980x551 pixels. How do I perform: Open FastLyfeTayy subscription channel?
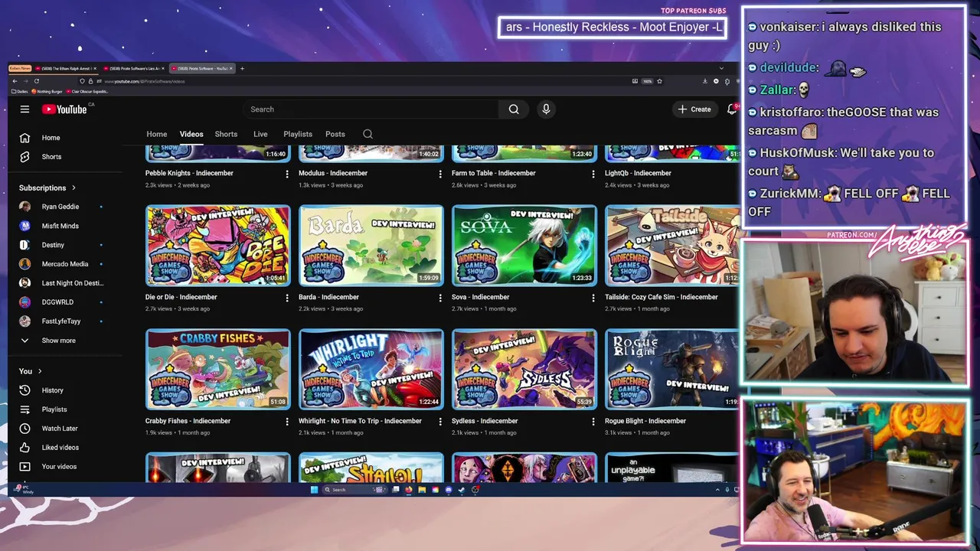coord(61,321)
